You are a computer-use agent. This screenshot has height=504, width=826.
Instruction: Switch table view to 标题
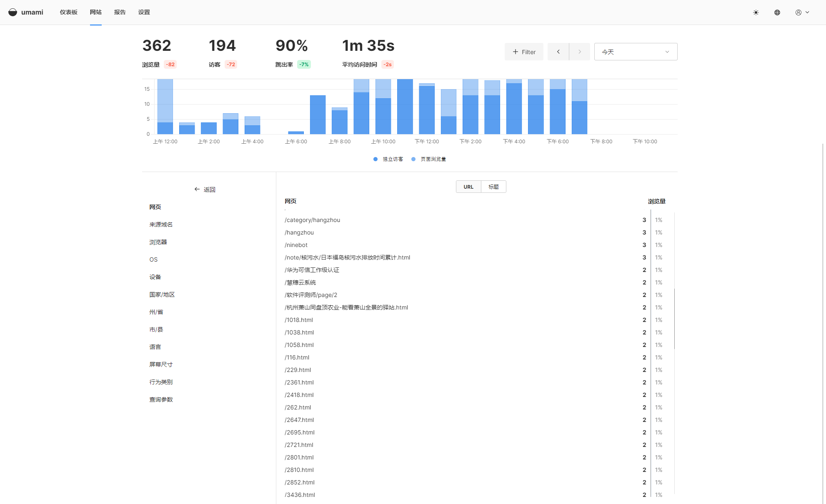pyautogui.click(x=493, y=187)
